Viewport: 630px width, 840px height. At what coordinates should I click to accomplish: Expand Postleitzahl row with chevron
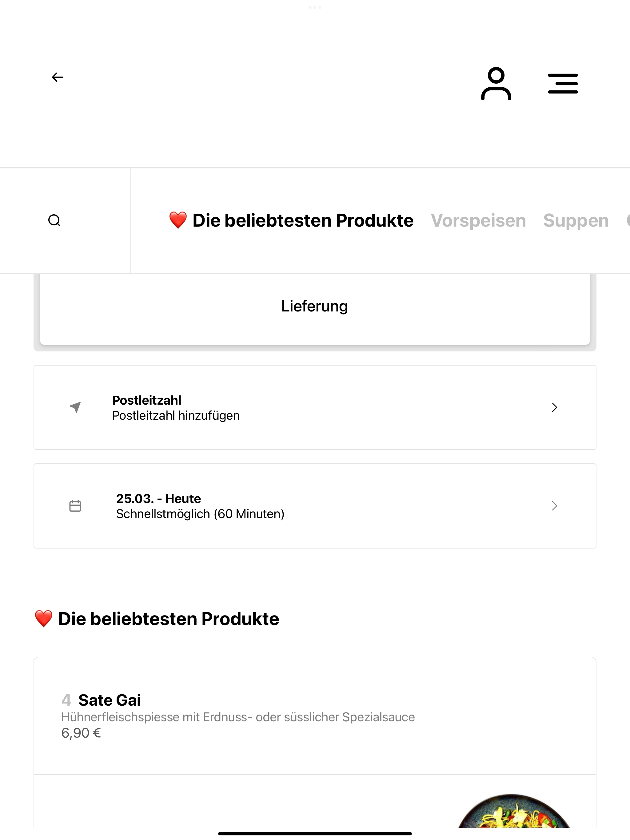click(x=554, y=407)
